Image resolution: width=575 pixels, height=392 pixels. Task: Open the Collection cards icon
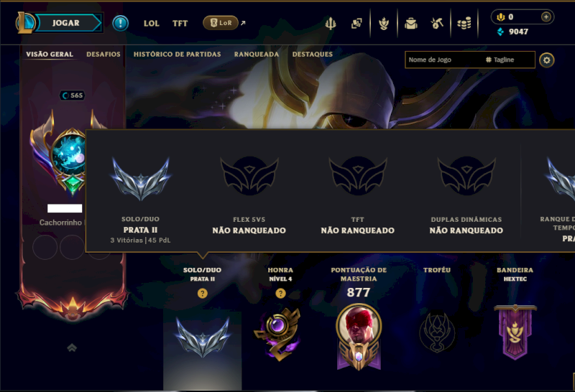point(356,24)
